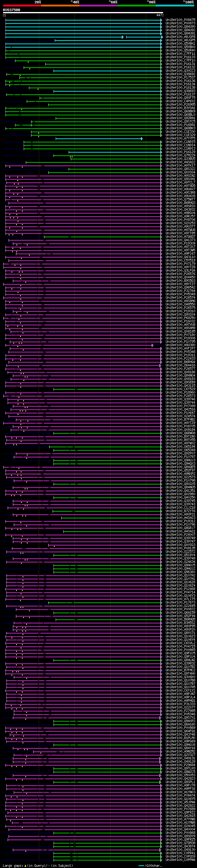Select the query label AV637500
The width and height of the screenshot is (197, 868).
tap(11, 10)
